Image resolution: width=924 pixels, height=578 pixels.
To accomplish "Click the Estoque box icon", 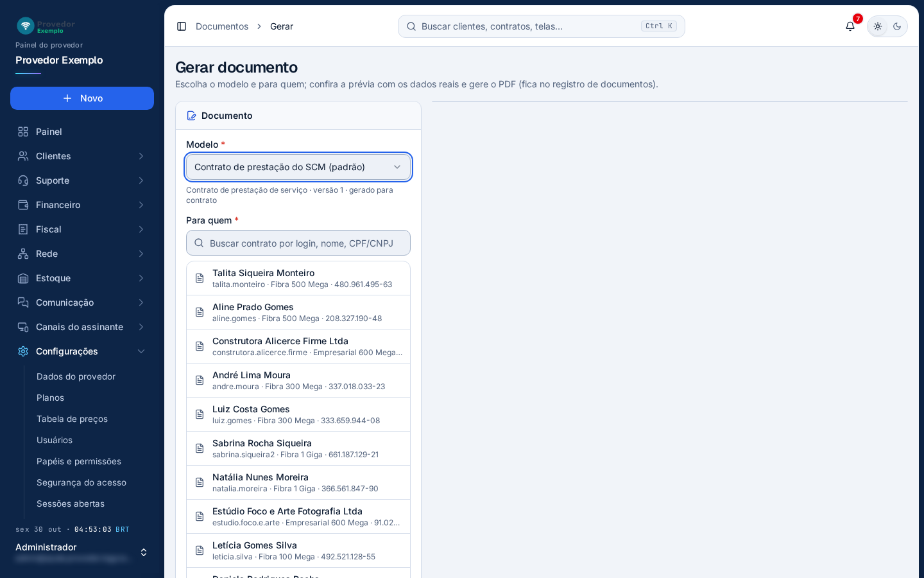I will click(x=23, y=278).
